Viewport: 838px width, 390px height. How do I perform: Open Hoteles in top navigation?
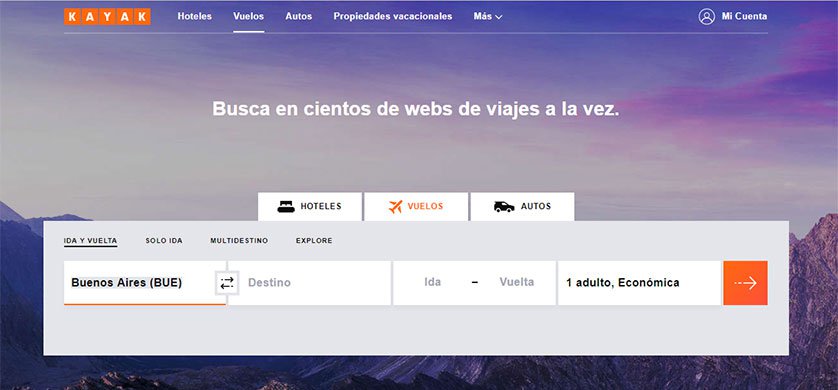[x=195, y=17]
